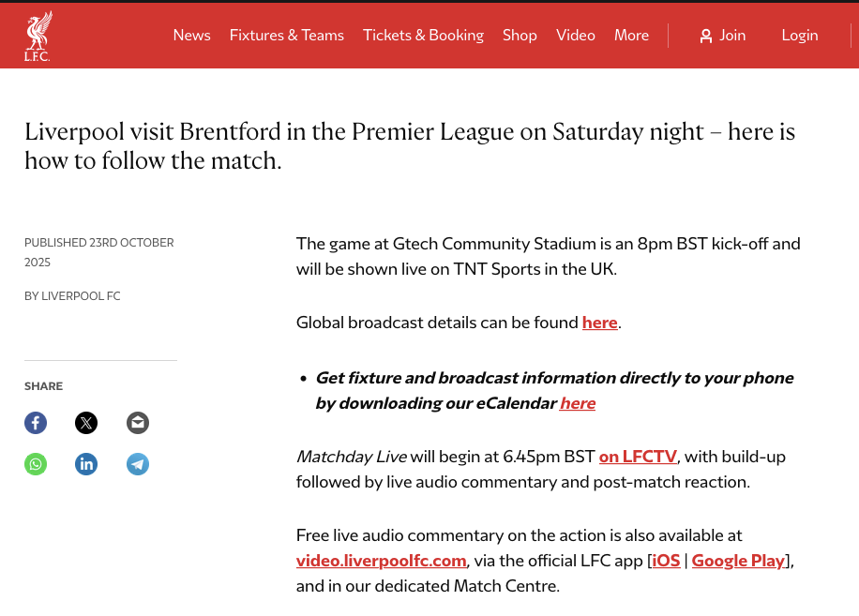Viewport: 859px width, 616px height.
Task: Share the article on Facebook
Action: click(x=36, y=423)
